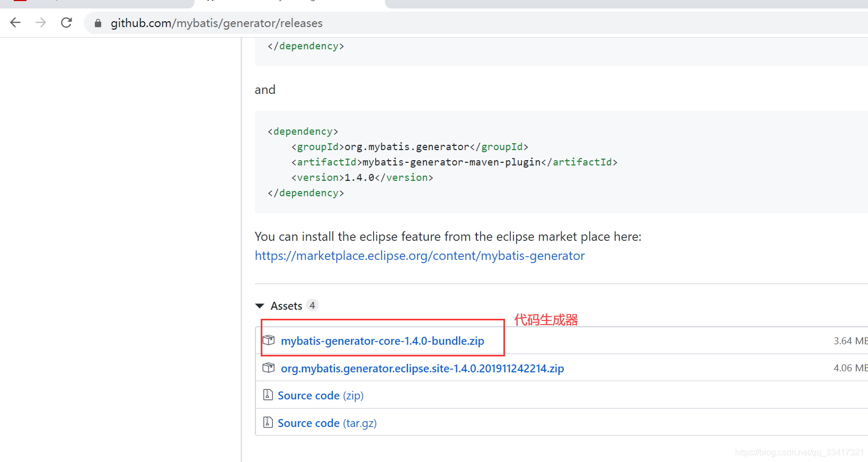This screenshot has height=462, width=868.
Task: Go back to the previous page
Action: pos(15,23)
